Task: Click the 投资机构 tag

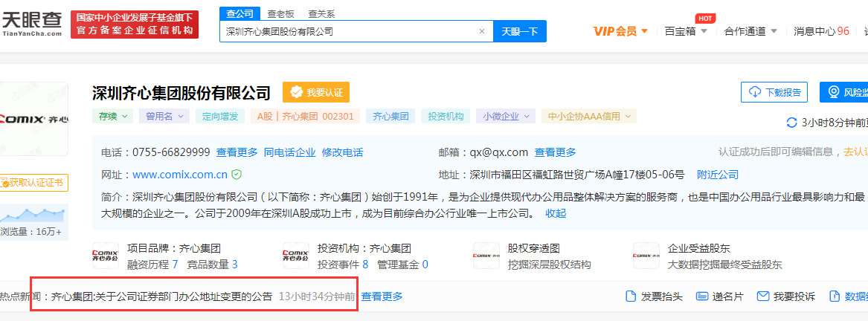Action: coord(446,116)
